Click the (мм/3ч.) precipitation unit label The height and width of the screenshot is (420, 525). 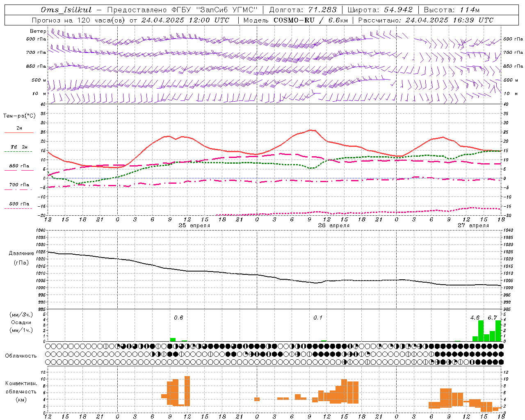click(21, 315)
